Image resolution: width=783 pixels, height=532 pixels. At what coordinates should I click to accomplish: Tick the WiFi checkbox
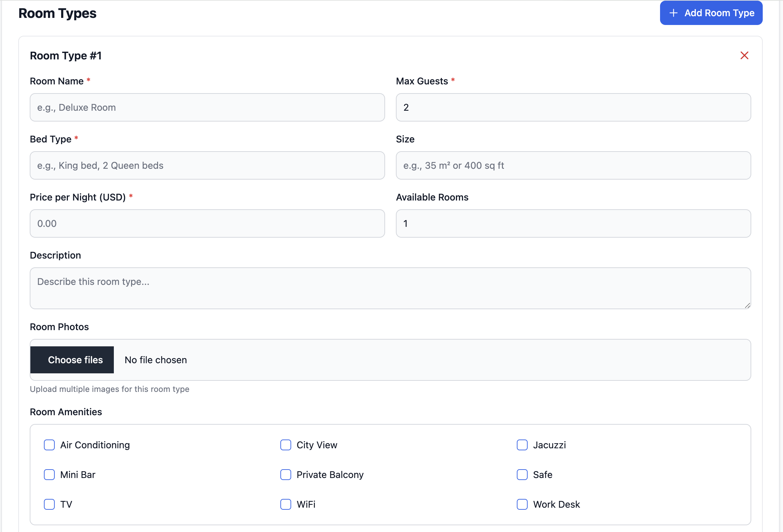tap(286, 504)
